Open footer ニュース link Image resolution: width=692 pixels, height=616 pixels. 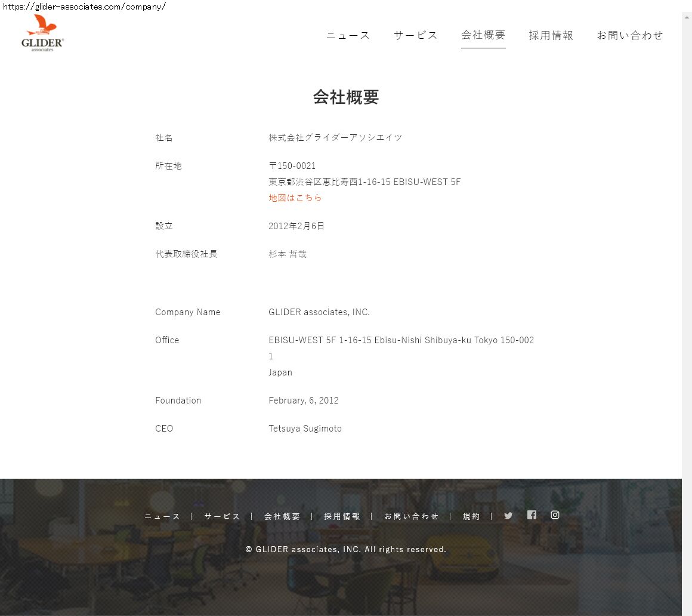click(x=162, y=516)
